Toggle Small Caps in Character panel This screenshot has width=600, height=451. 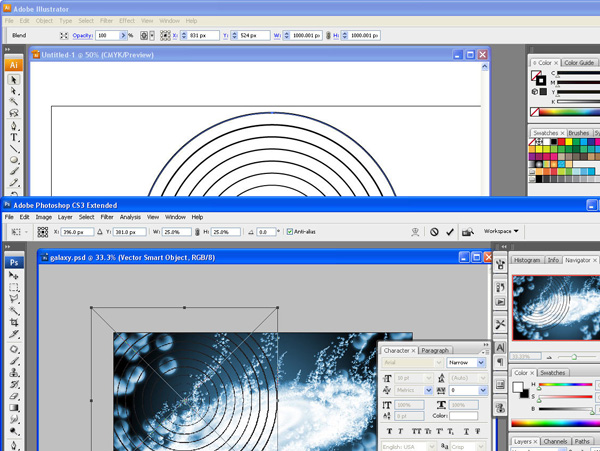point(428,431)
